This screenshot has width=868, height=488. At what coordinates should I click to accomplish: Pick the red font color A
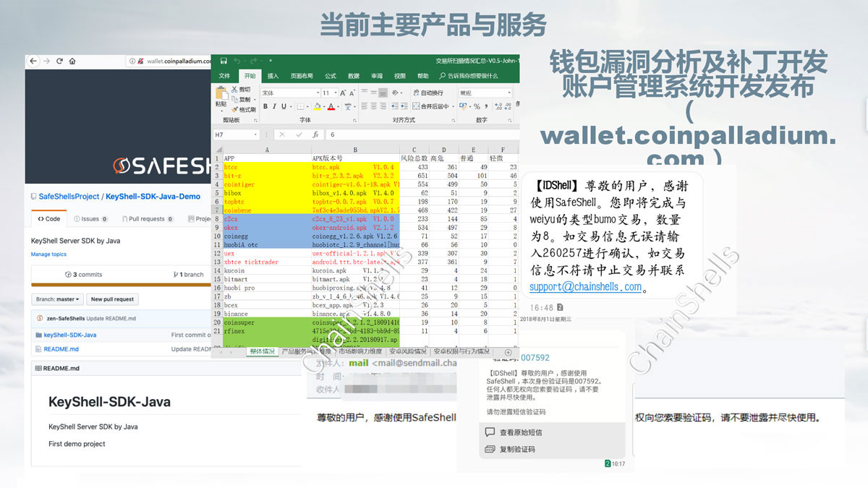(331, 106)
